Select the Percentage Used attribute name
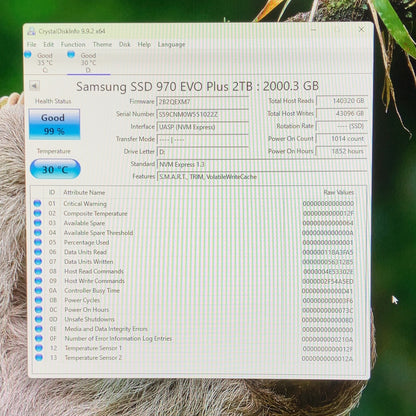Image resolution: width=416 pixels, height=416 pixels. pos(86,242)
